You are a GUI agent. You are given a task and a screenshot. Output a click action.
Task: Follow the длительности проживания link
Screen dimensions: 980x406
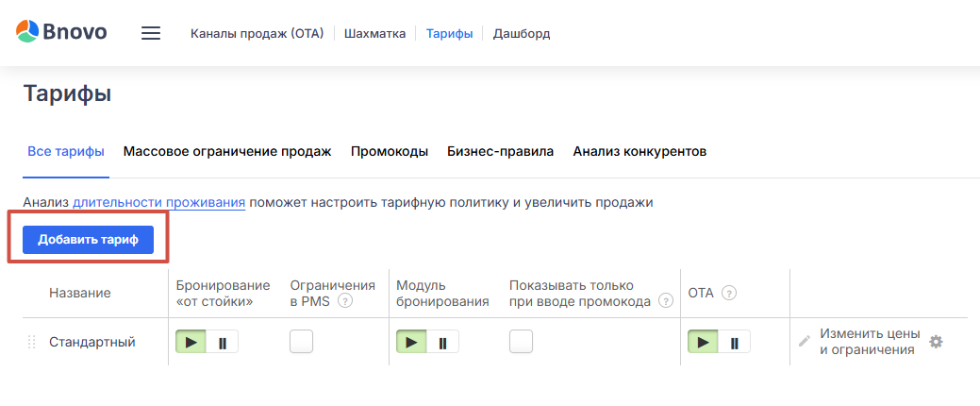click(158, 202)
